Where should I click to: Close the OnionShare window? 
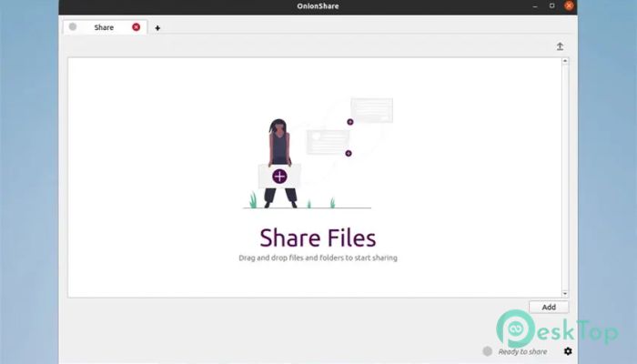pos(569,5)
